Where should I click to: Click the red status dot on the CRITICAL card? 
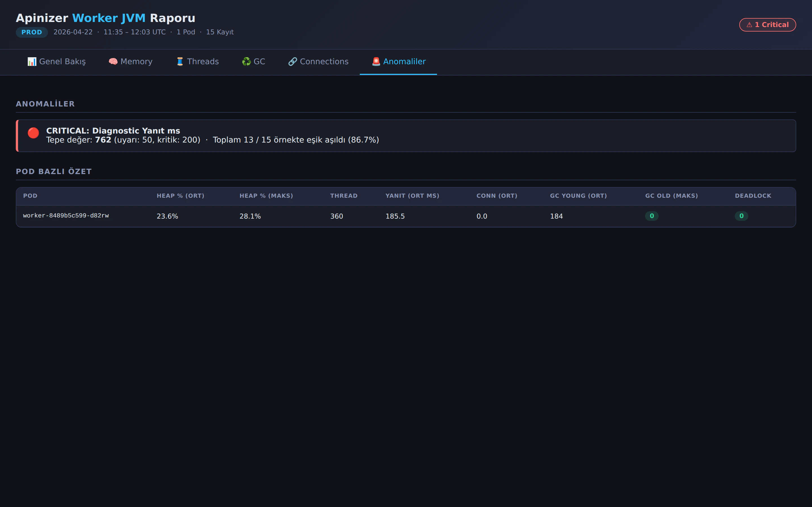[x=33, y=133]
